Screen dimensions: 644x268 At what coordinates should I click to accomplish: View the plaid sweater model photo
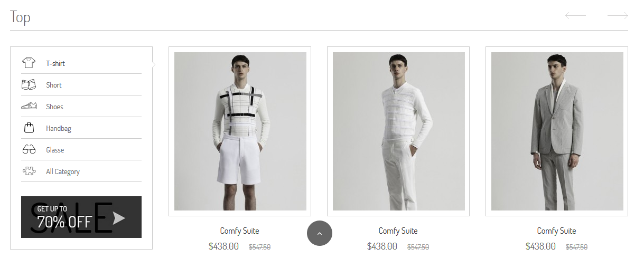pyautogui.click(x=240, y=131)
